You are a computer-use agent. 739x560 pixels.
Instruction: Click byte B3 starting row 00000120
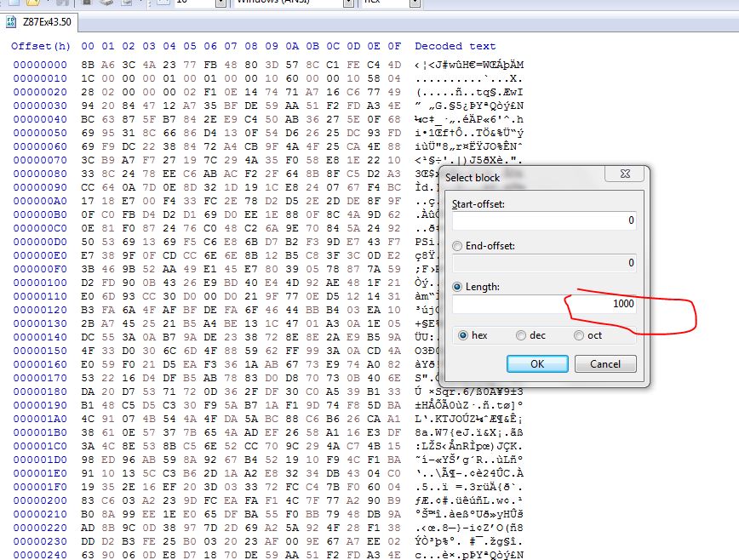pyautogui.click(x=88, y=310)
